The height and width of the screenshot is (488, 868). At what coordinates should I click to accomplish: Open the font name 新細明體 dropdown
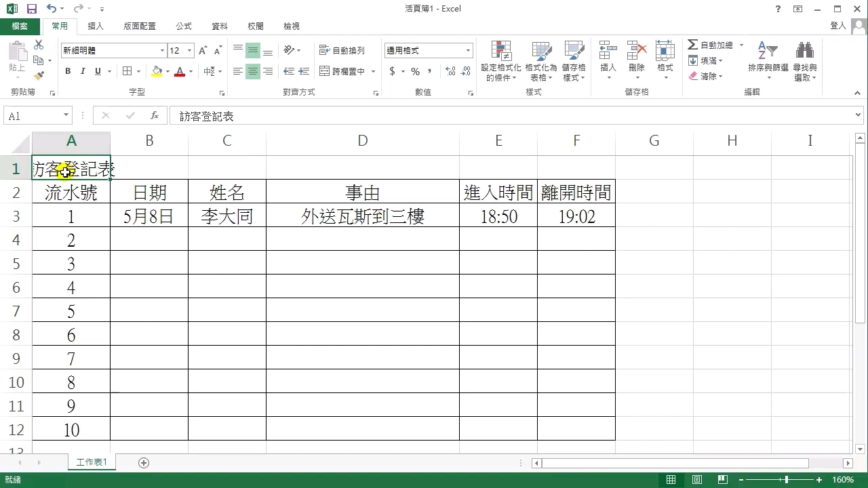162,51
